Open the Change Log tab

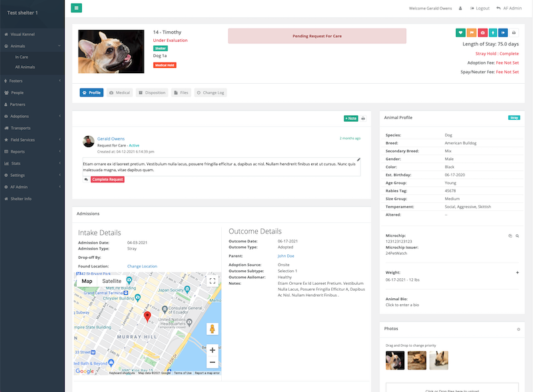[211, 93]
